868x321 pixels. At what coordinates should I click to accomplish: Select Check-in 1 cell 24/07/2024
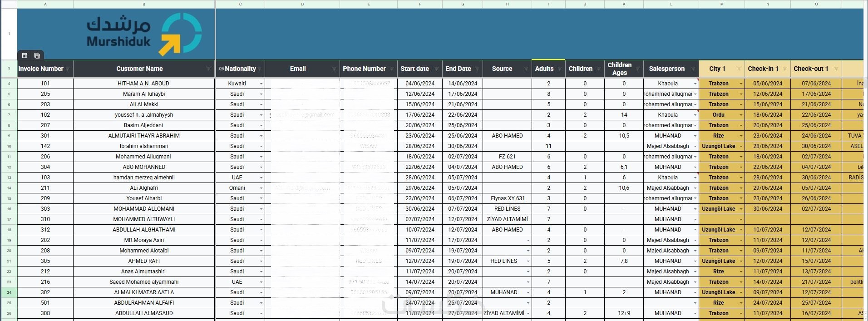[x=768, y=303]
